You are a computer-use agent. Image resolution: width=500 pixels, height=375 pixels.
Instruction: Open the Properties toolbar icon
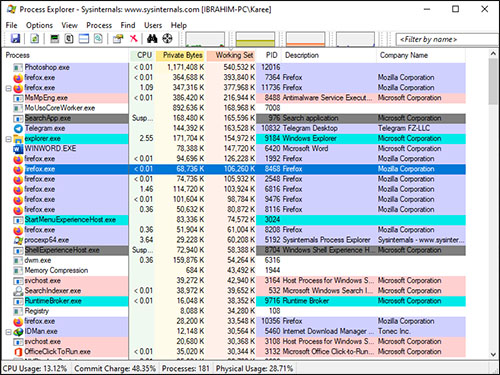[x=118, y=39]
